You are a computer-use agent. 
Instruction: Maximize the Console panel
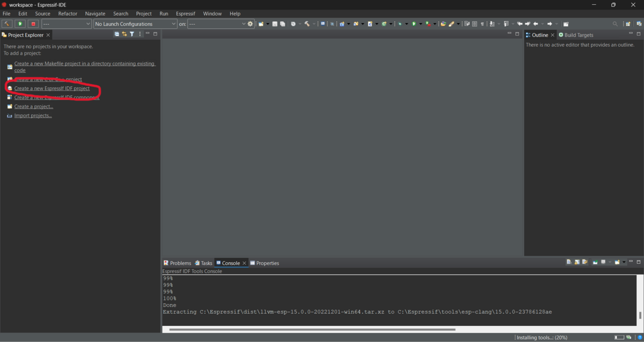pos(639,262)
